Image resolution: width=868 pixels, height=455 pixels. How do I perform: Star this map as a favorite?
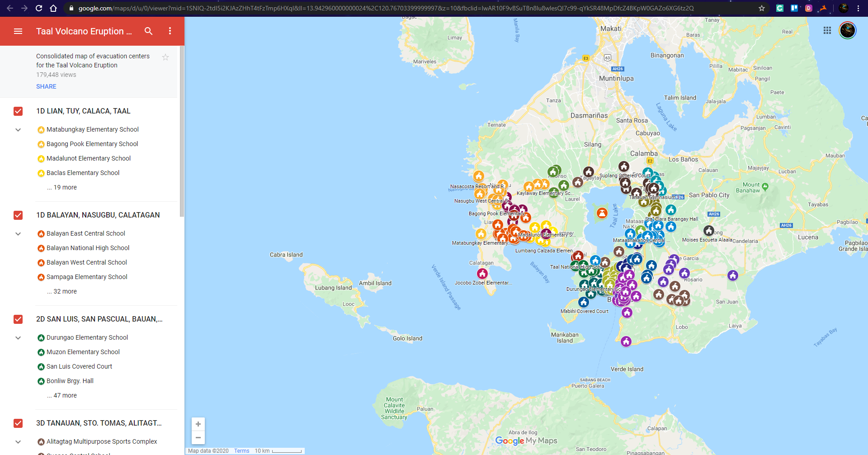coord(165,57)
